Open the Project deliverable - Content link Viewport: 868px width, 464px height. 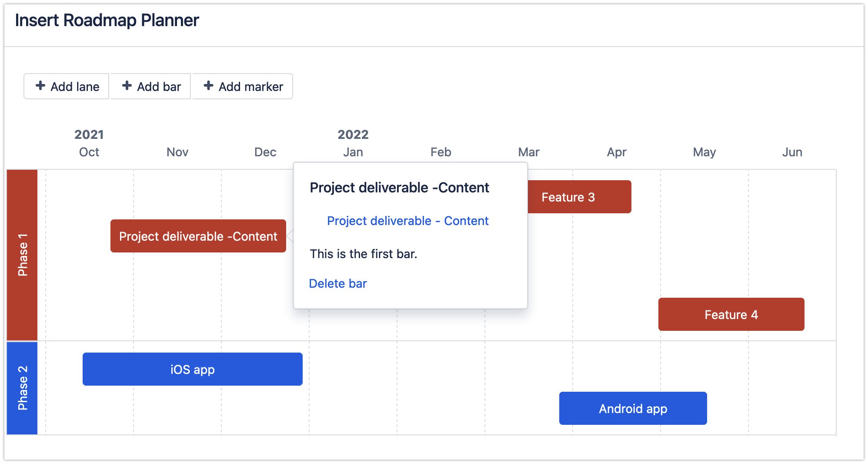point(407,221)
